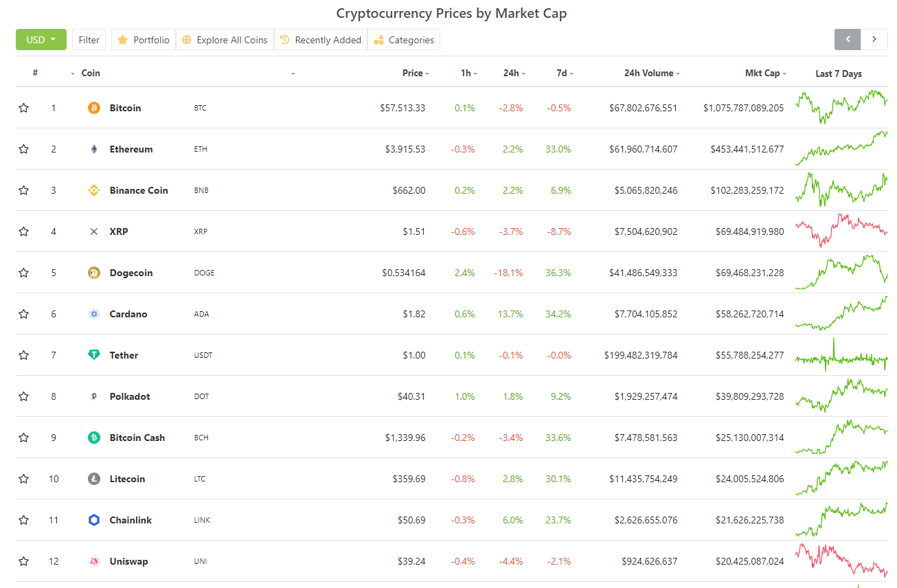This screenshot has width=897, height=588.
Task: Star the Chainlink row
Action: coord(24,520)
